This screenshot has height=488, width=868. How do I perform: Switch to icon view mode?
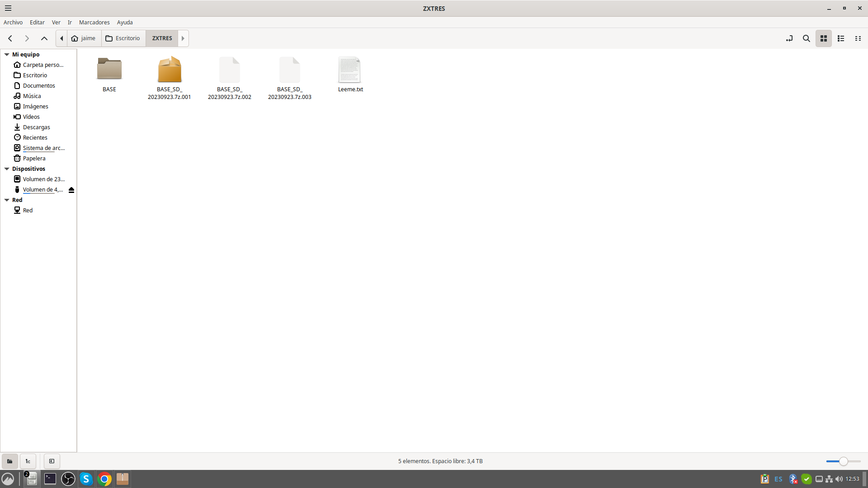(x=824, y=38)
